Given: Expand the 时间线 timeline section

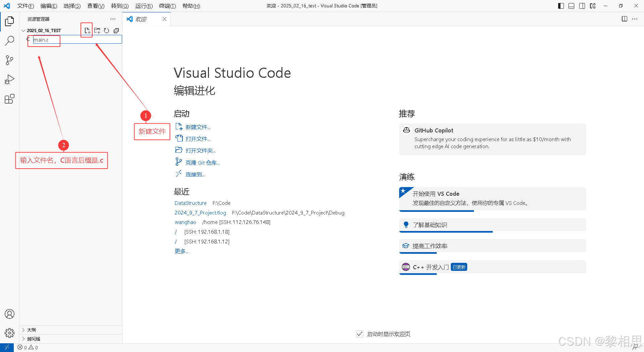Looking at the screenshot, I should click(71, 339).
